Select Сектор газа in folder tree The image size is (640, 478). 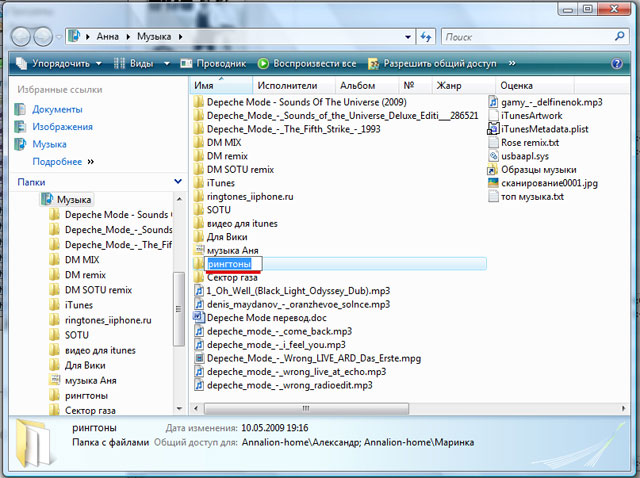tap(90, 410)
